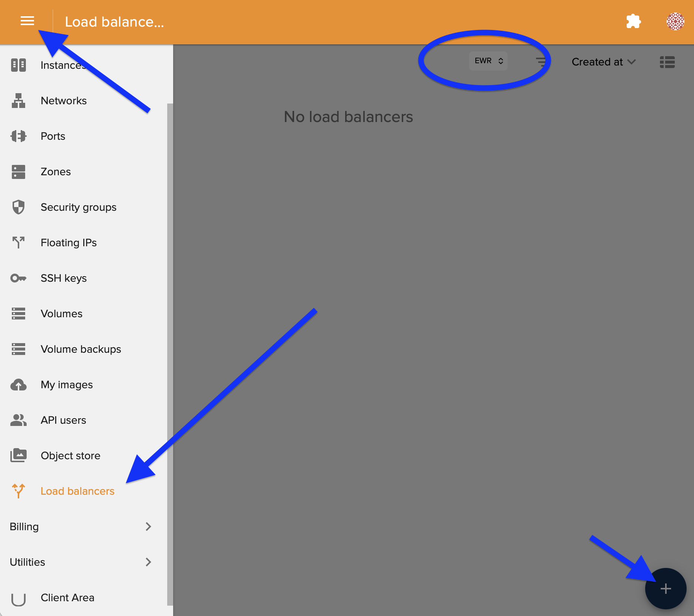
Task: Open Security groups via its shield icon
Action: click(18, 207)
